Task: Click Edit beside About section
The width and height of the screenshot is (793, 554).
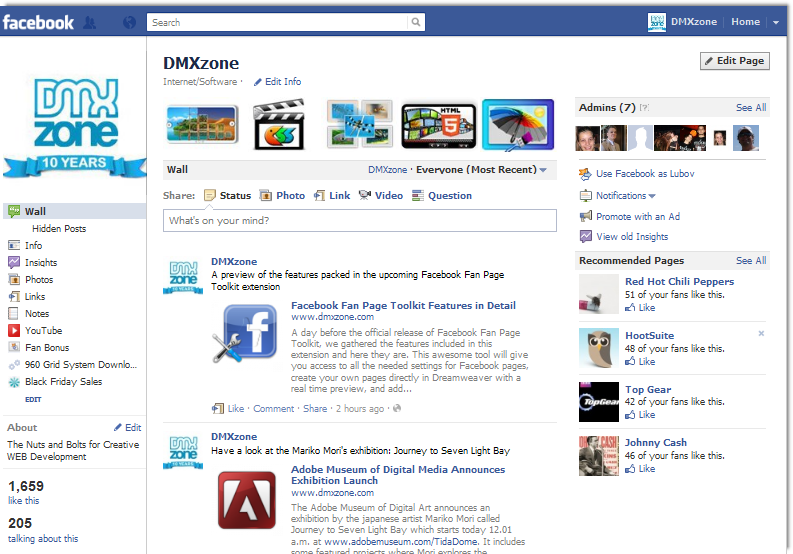Action: click(x=127, y=428)
